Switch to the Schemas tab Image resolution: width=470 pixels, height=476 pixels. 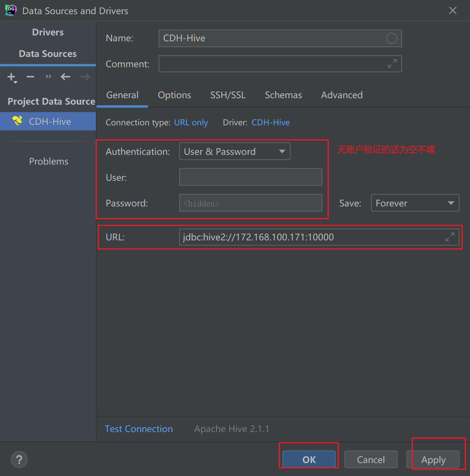pyautogui.click(x=283, y=95)
